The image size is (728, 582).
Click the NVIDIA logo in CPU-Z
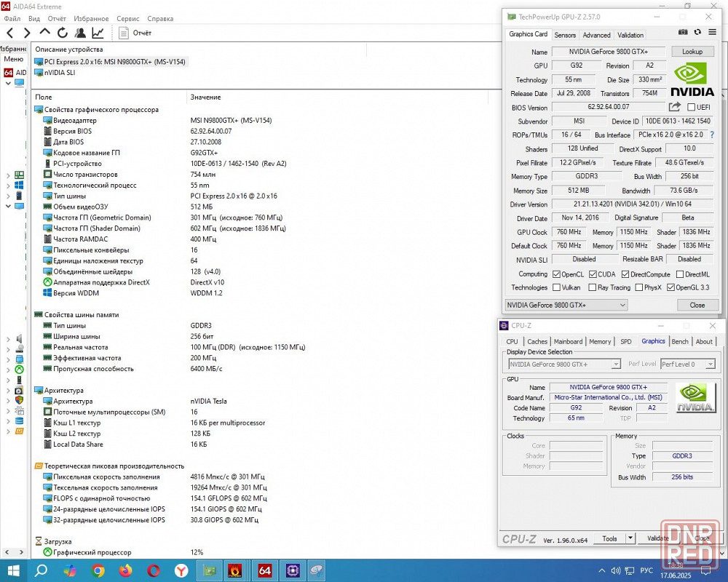(x=695, y=398)
